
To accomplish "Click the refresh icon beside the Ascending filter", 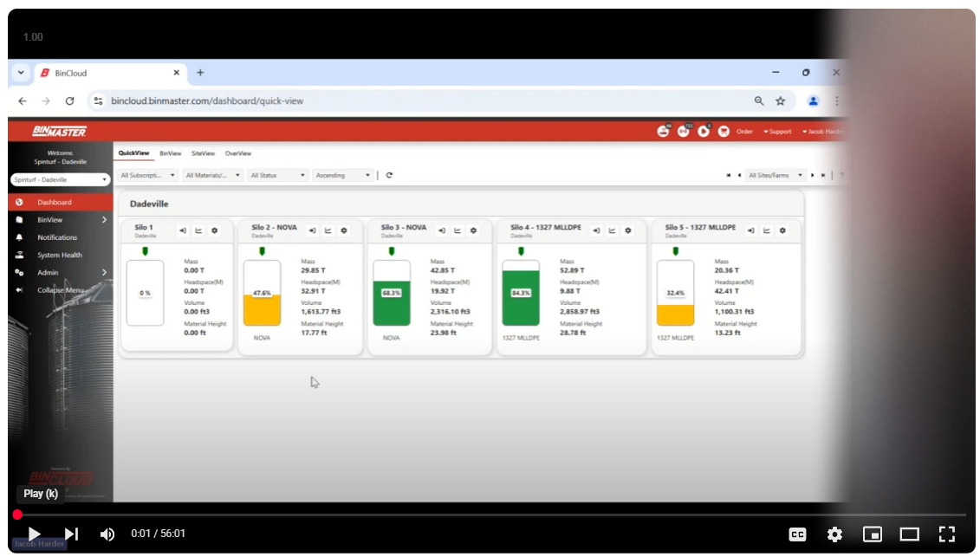I will (389, 176).
